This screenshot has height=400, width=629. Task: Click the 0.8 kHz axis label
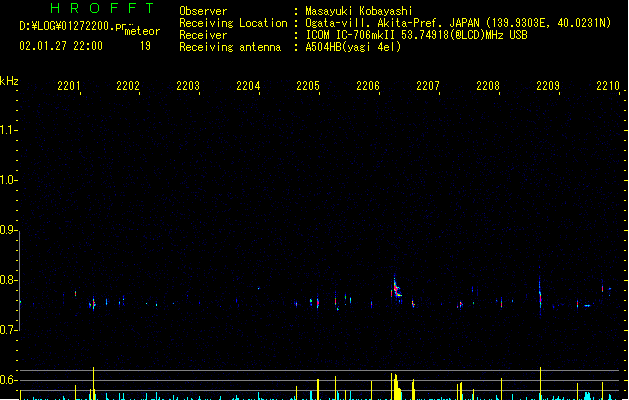point(8,280)
